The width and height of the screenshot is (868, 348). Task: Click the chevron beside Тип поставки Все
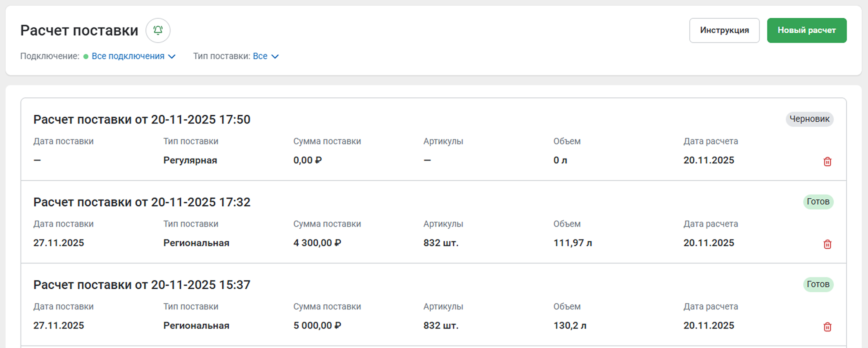pos(275,57)
